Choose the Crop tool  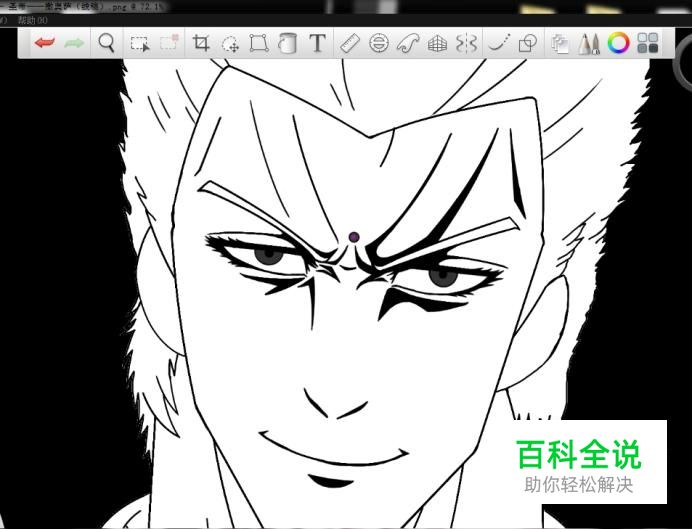pos(201,43)
